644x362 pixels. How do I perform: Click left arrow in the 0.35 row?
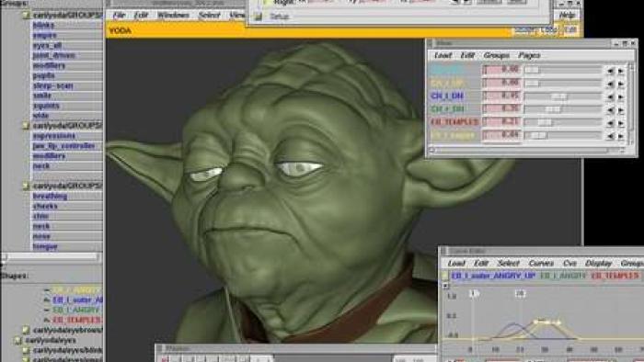610,110
